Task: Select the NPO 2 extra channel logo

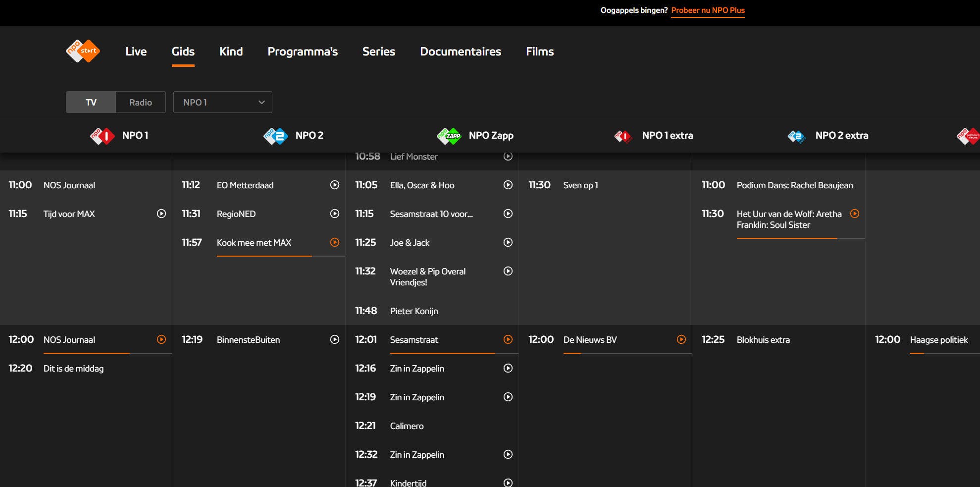Action: [796, 136]
